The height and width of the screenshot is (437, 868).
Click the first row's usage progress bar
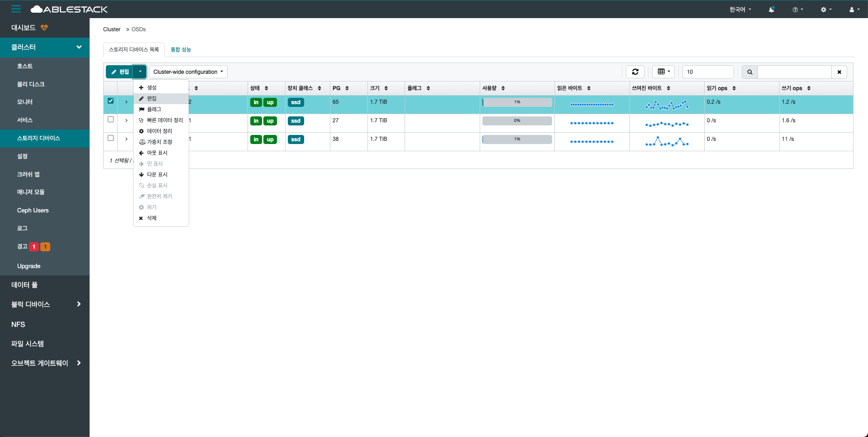517,102
